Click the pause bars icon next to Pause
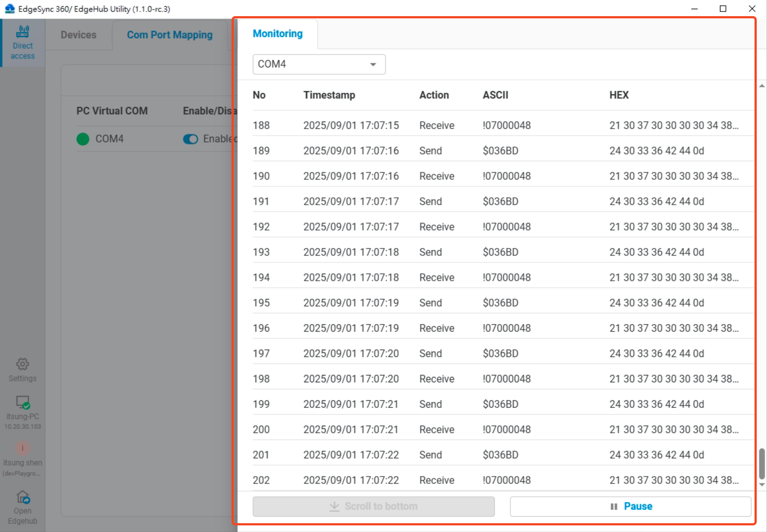This screenshot has width=767, height=532. click(x=613, y=506)
